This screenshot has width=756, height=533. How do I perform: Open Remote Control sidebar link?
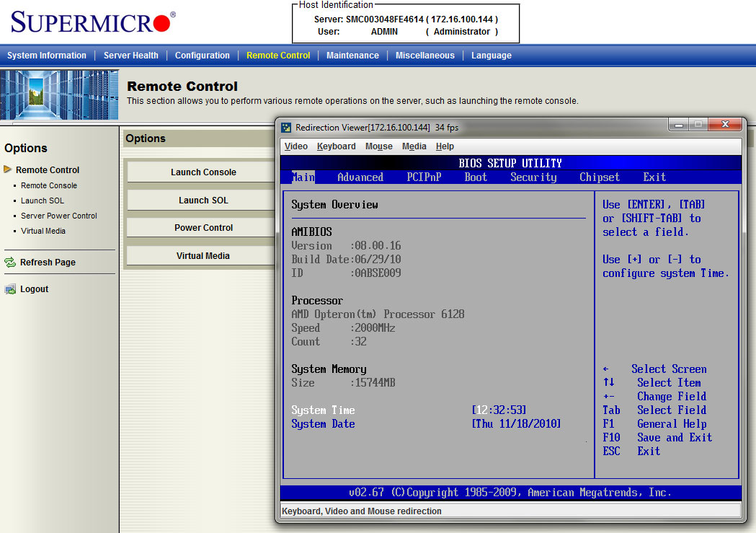pyautogui.click(x=48, y=169)
